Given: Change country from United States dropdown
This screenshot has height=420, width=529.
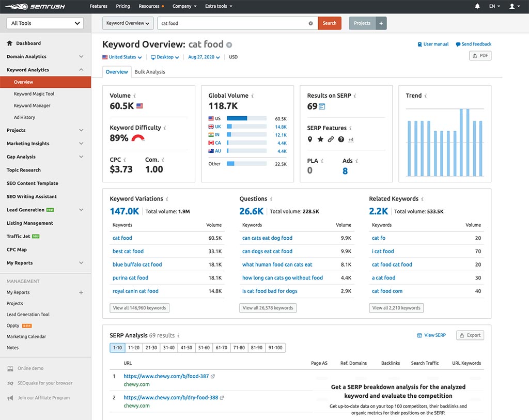Looking at the screenshot, I should (x=122, y=57).
